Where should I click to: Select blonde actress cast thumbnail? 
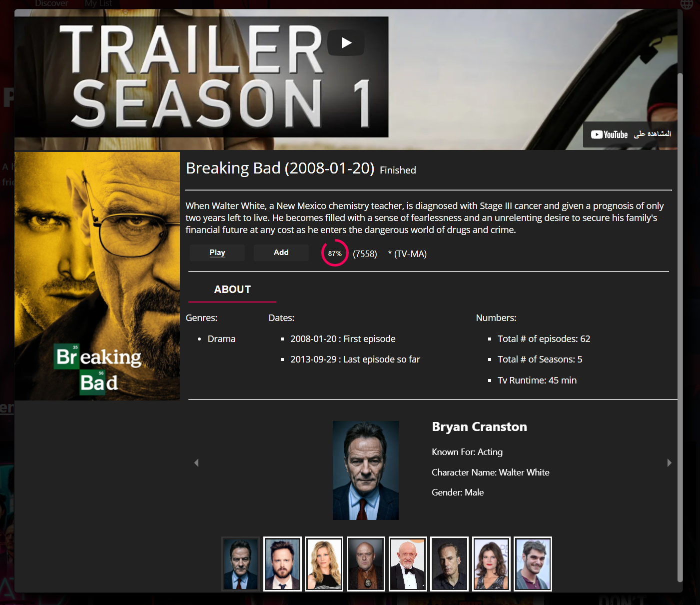pos(324,564)
